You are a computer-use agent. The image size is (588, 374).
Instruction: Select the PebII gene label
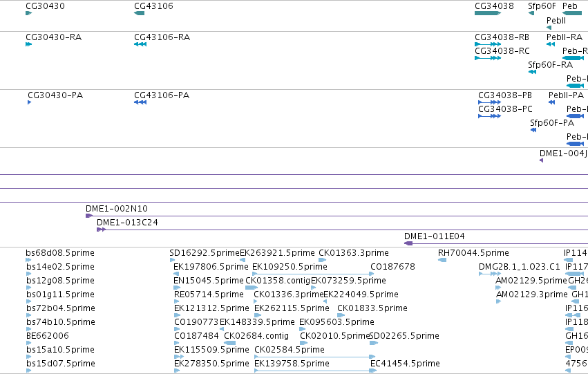pyautogui.click(x=556, y=21)
